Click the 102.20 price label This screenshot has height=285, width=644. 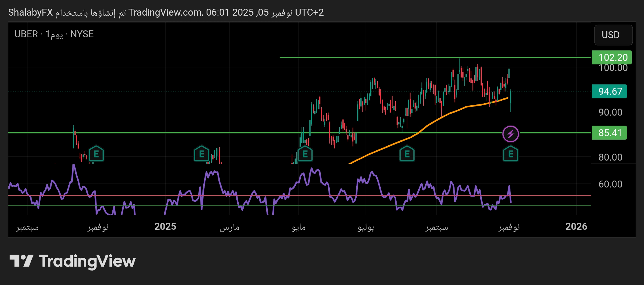click(611, 57)
